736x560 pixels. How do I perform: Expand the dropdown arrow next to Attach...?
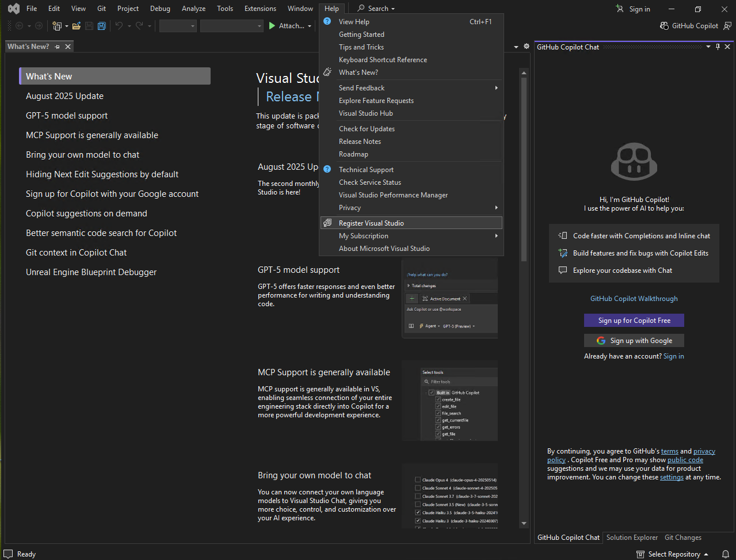[x=310, y=26]
